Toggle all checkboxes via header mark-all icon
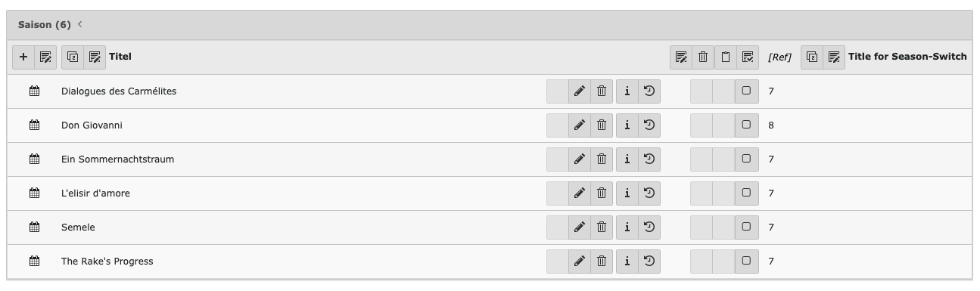The width and height of the screenshot is (980, 291). [748, 57]
